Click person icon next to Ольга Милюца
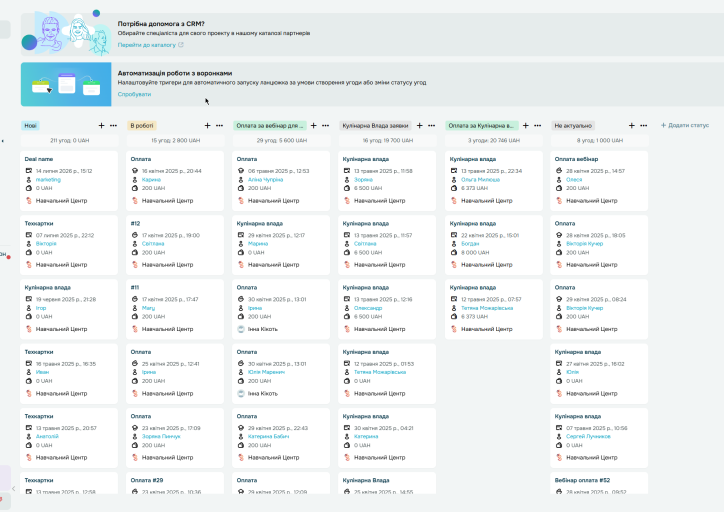This screenshot has height=512, width=724. click(x=454, y=180)
